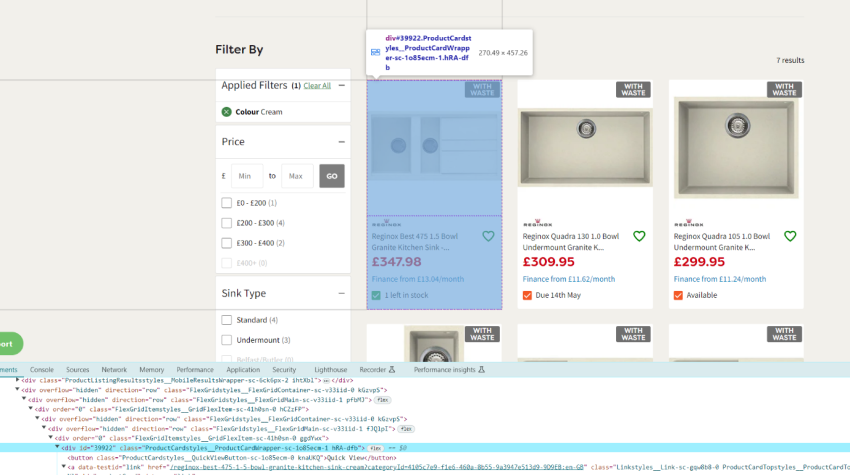Favourite the Reginox Quadra 130 heart icon
Screen dimensions: 850x475
639,236
